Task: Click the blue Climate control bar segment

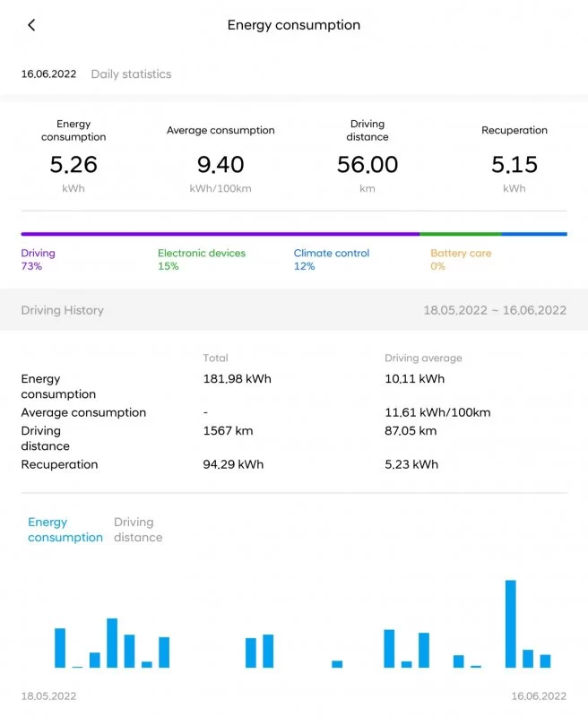Action: [x=534, y=234]
